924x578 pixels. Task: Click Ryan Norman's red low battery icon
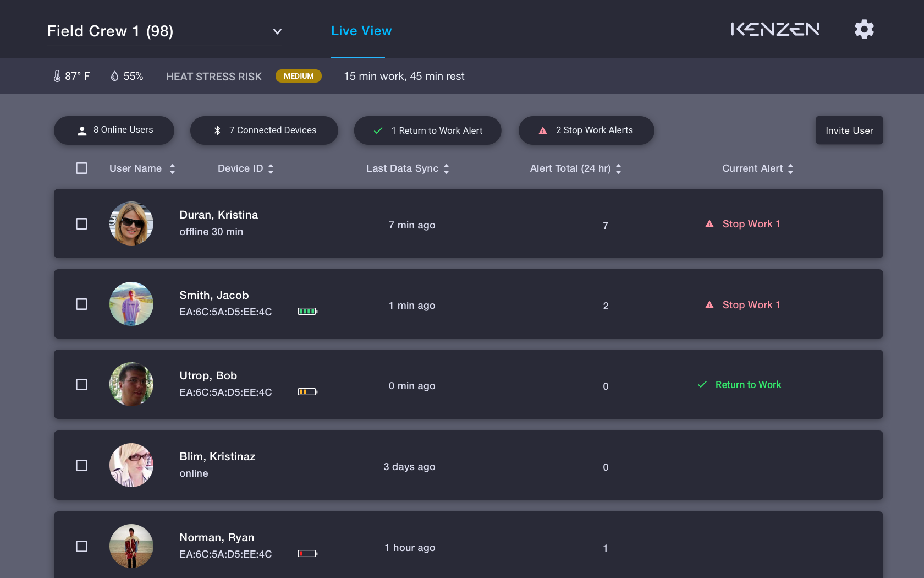[x=307, y=554]
